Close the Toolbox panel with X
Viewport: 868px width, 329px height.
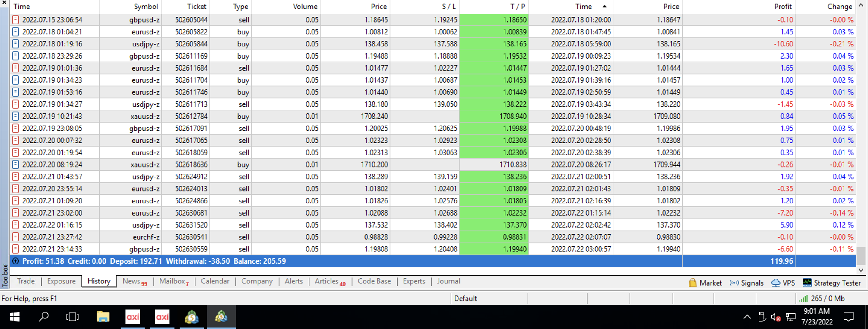pos(4,2)
